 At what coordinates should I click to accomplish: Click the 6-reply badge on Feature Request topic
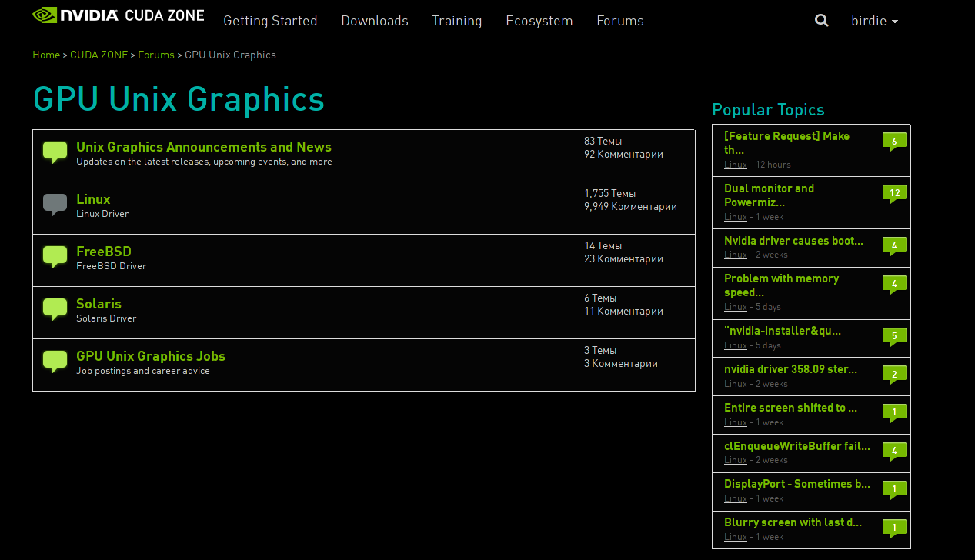click(x=894, y=142)
